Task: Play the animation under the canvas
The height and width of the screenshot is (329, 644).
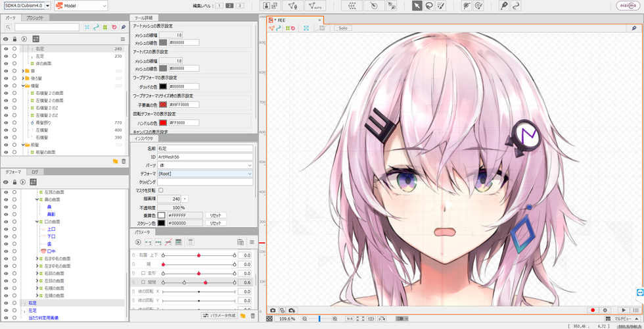Action: 624,310
